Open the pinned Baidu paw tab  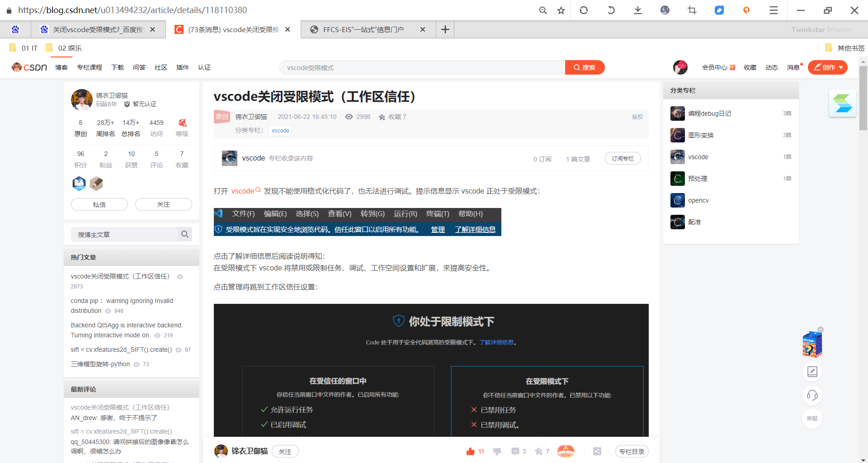click(x=15, y=29)
